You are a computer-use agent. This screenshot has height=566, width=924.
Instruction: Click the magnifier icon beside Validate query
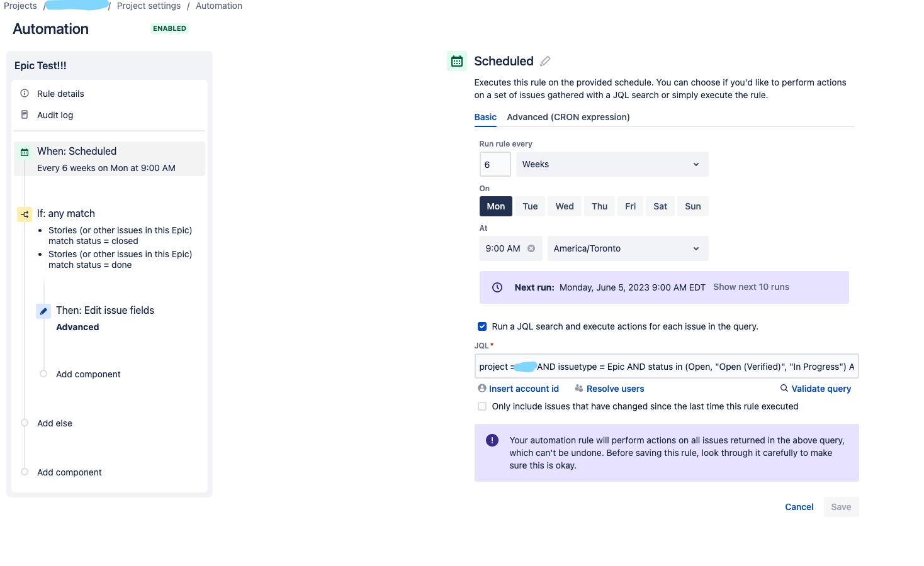pyautogui.click(x=783, y=388)
